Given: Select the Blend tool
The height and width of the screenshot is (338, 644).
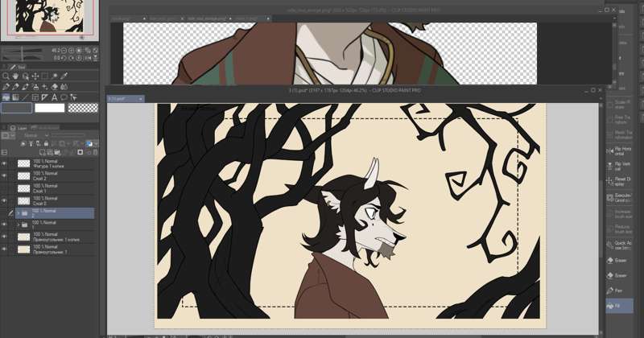Looking at the screenshot, I should click(x=64, y=87).
